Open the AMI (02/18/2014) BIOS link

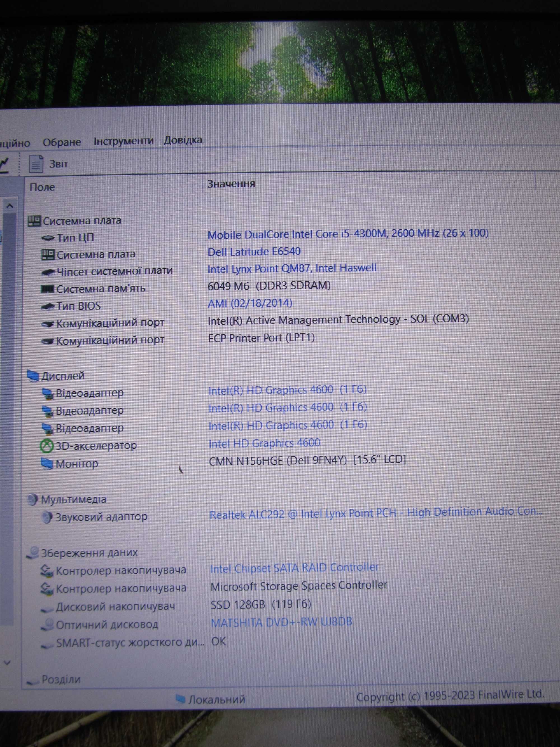250,303
